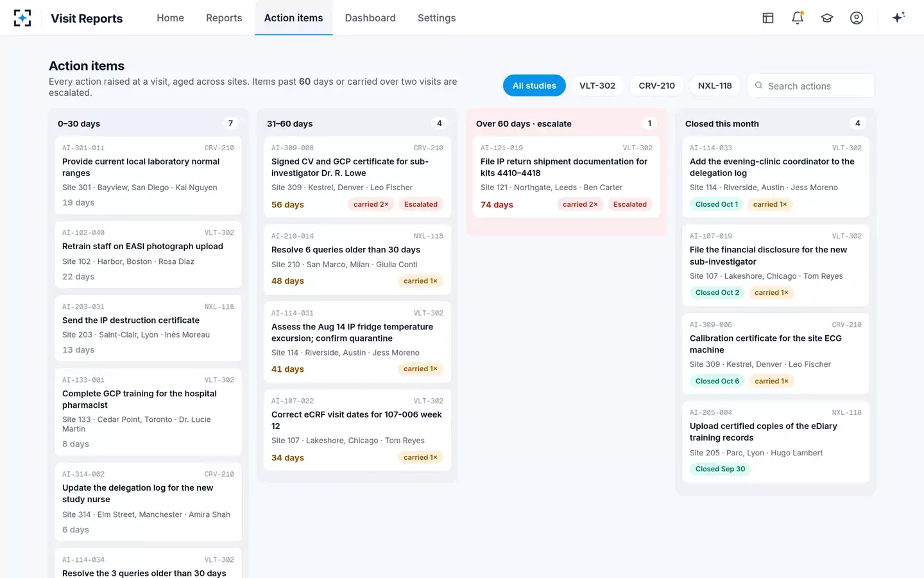This screenshot has height=578, width=924.
Task: Click the 0–30 days column count 7
Action: [230, 123]
